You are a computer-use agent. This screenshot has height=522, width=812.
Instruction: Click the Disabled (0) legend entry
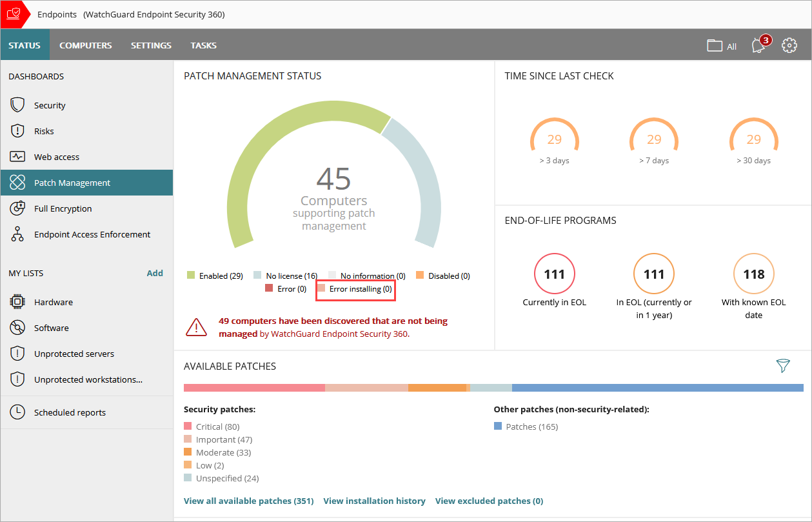click(443, 276)
